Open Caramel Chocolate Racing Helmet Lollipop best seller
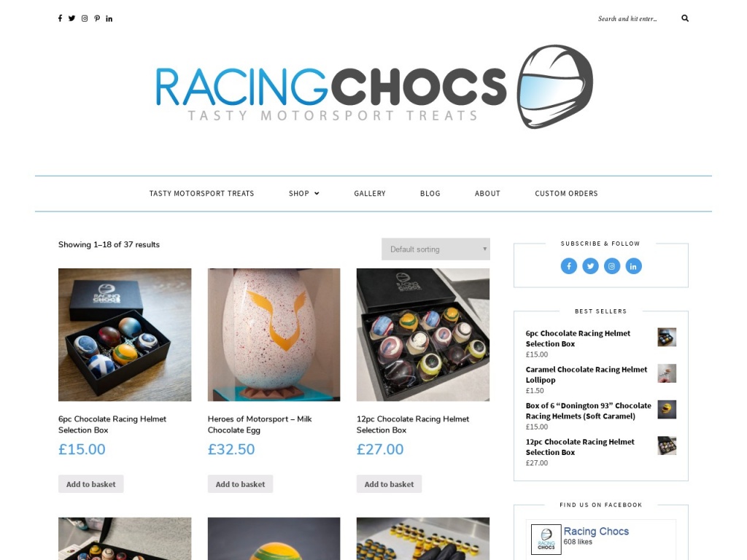Image resolution: width=747 pixels, height=560 pixels. point(586,374)
